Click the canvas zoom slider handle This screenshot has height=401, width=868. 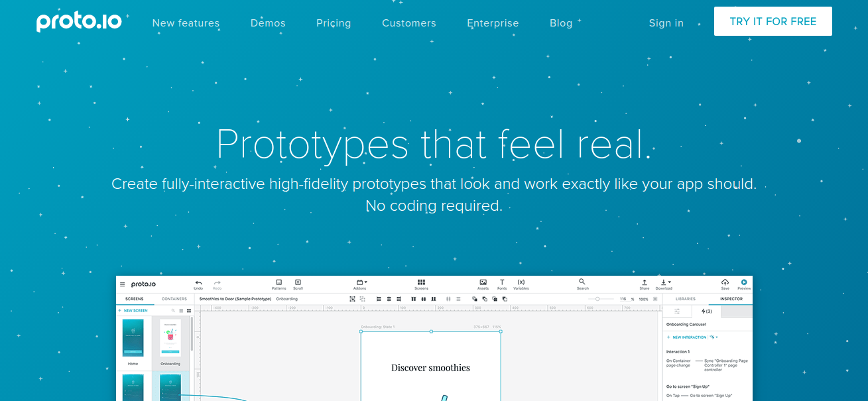(x=597, y=299)
